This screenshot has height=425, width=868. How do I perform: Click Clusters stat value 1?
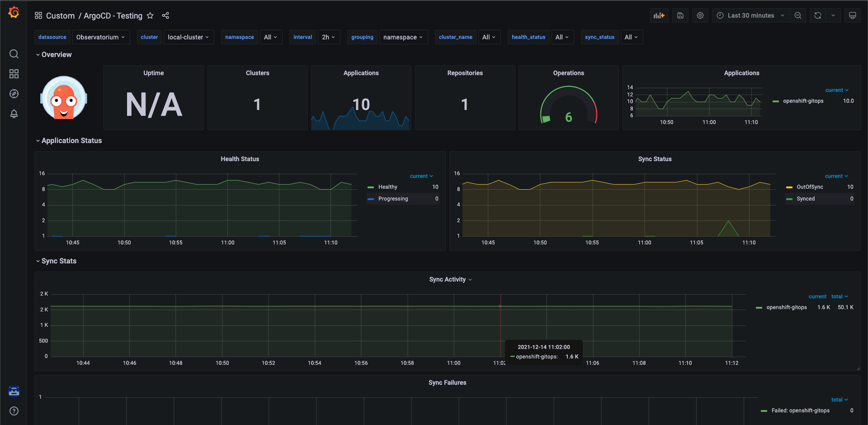pyautogui.click(x=257, y=105)
